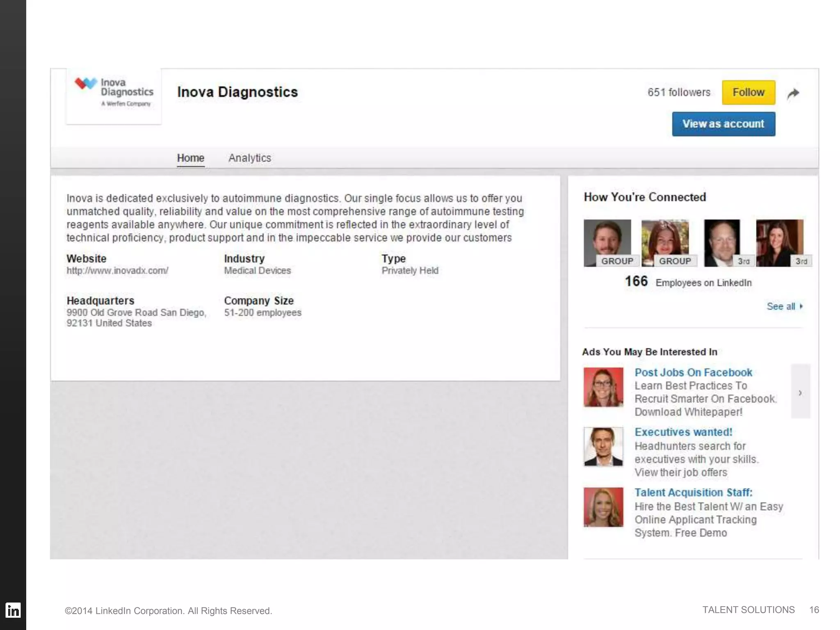
Task: Open the last 3rd-degree connection photo
Action: (x=780, y=243)
